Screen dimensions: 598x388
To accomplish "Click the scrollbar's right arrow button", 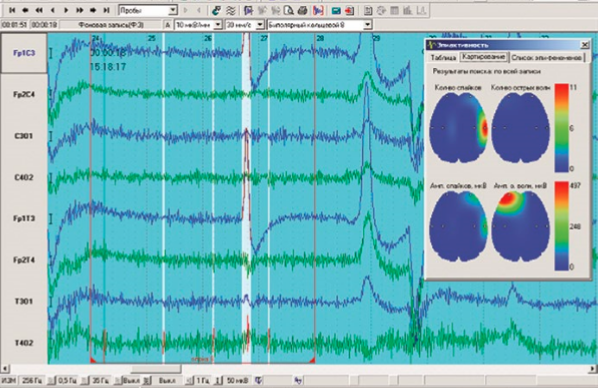I will [x=593, y=369].
